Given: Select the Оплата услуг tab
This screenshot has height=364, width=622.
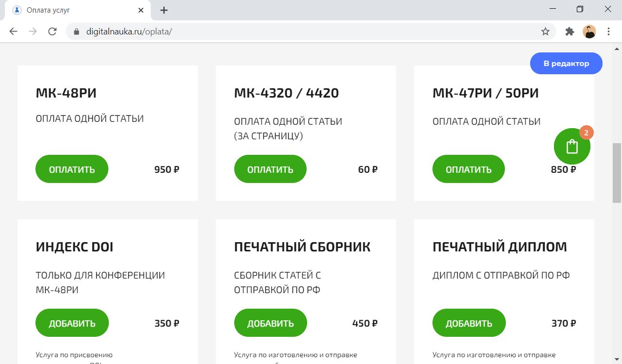Looking at the screenshot, I should (73, 10).
